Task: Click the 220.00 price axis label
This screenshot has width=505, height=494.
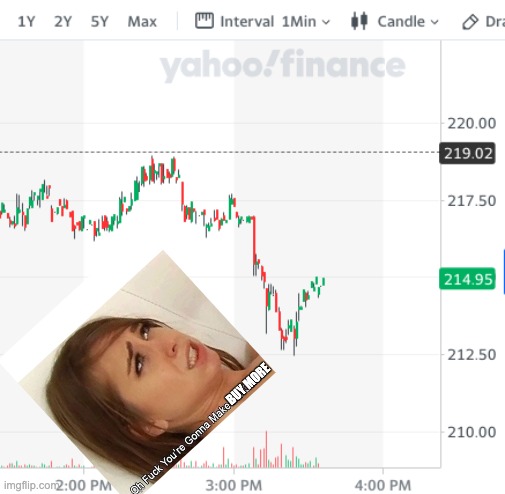Action: (x=471, y=124)
